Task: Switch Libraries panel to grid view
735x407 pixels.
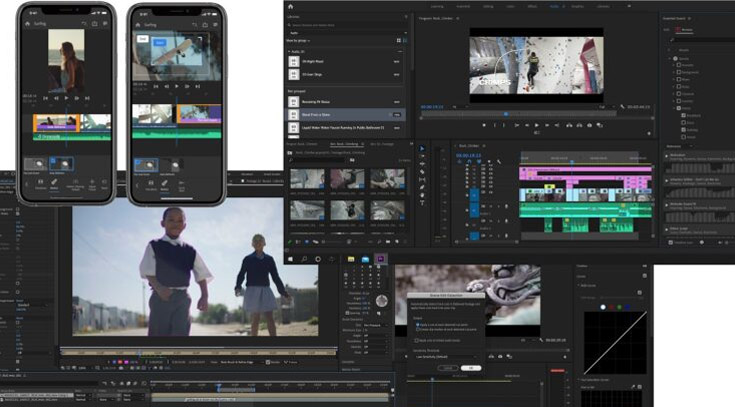Action: 399,39
